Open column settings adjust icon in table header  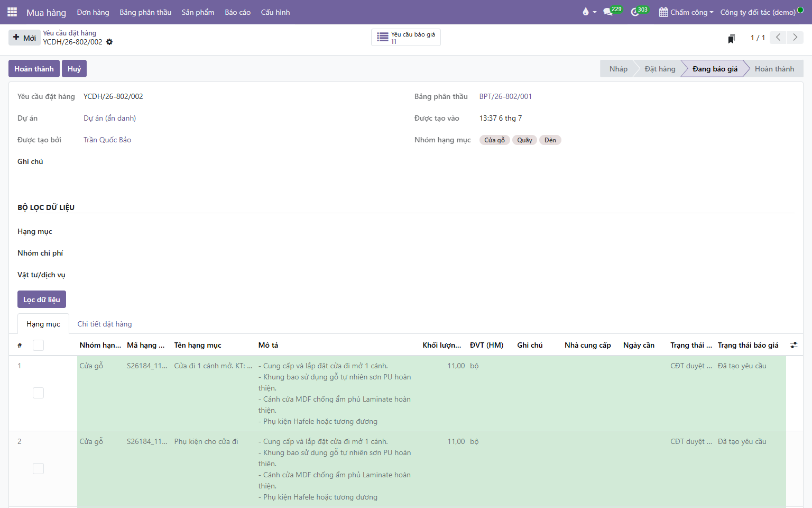[793, 345]
